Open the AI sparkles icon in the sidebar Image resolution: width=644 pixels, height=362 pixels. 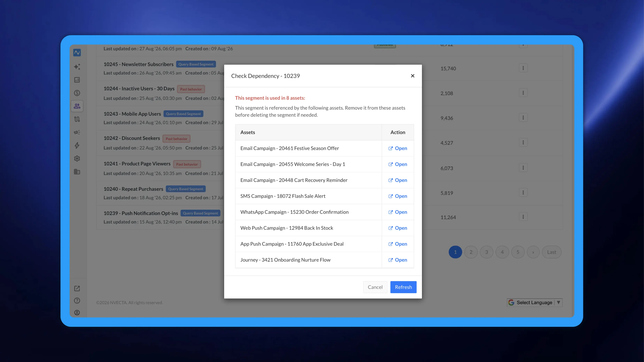coord(77,67)
